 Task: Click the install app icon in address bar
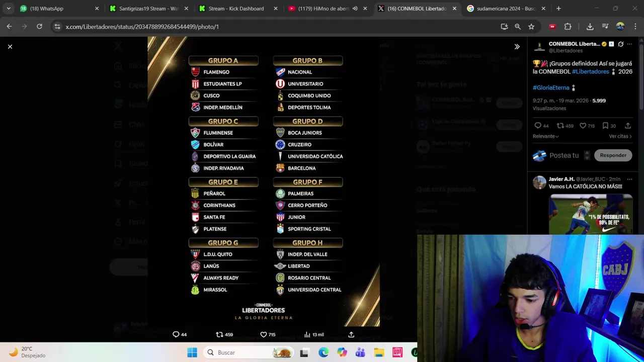tap(504, 27)
